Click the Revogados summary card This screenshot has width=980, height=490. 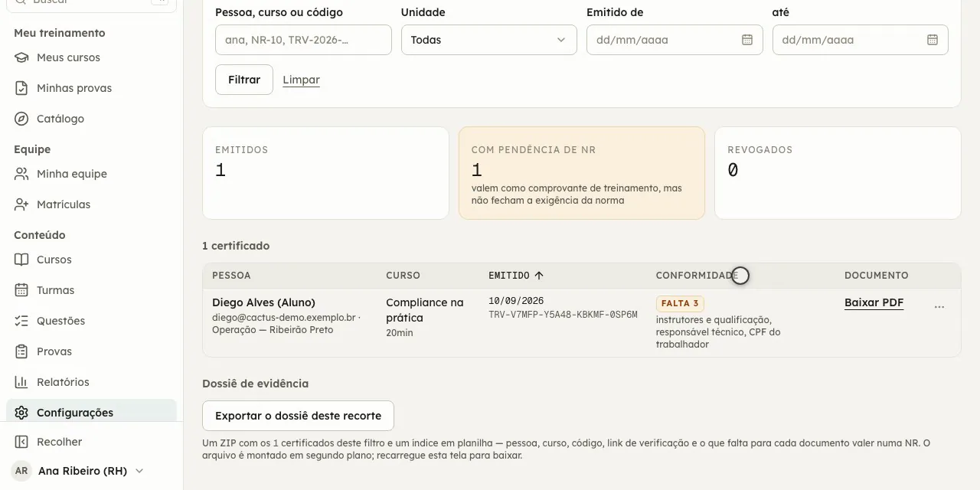[x=838, y=173]
